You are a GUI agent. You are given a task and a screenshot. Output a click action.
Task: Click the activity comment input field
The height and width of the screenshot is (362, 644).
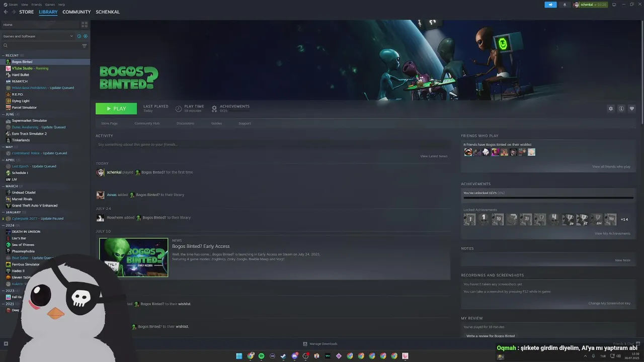(x=273, y=145)
